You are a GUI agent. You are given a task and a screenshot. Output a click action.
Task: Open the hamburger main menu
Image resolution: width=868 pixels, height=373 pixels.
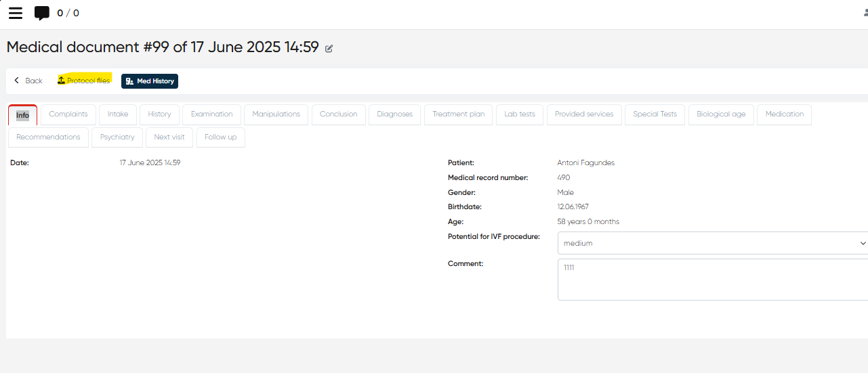(15, 13)
